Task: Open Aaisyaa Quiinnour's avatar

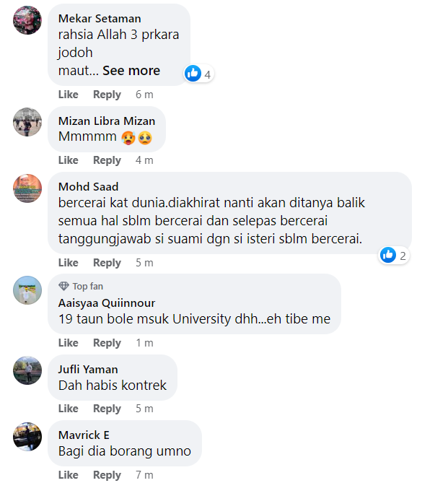Action: click(x=27, y=290)
